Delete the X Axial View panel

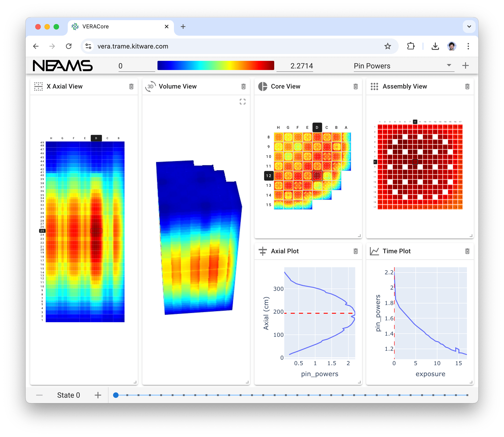(x=131, y=86)
